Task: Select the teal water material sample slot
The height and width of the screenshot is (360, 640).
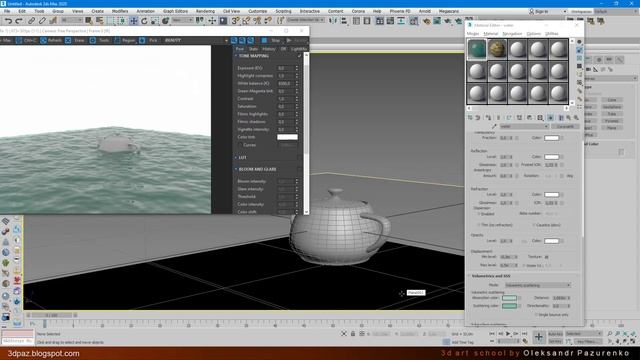Action: pyautogui.click(x=477, y=49)
